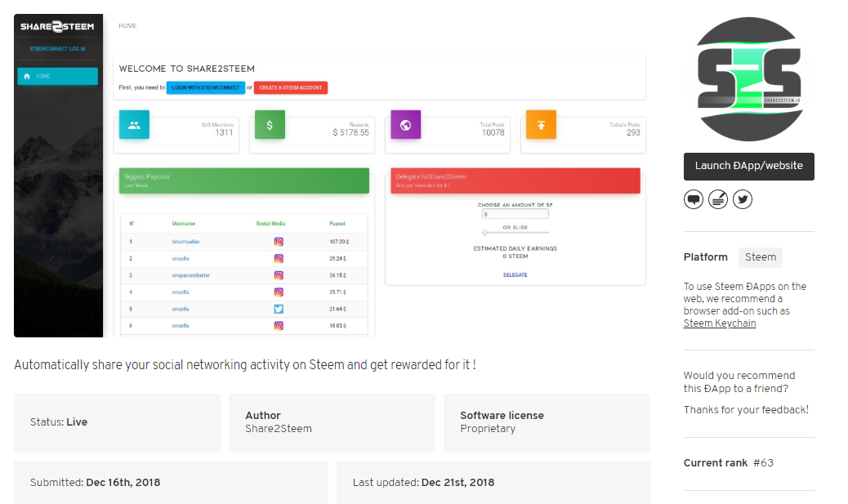Click the Biggest Payouts green header

[244, 181]
